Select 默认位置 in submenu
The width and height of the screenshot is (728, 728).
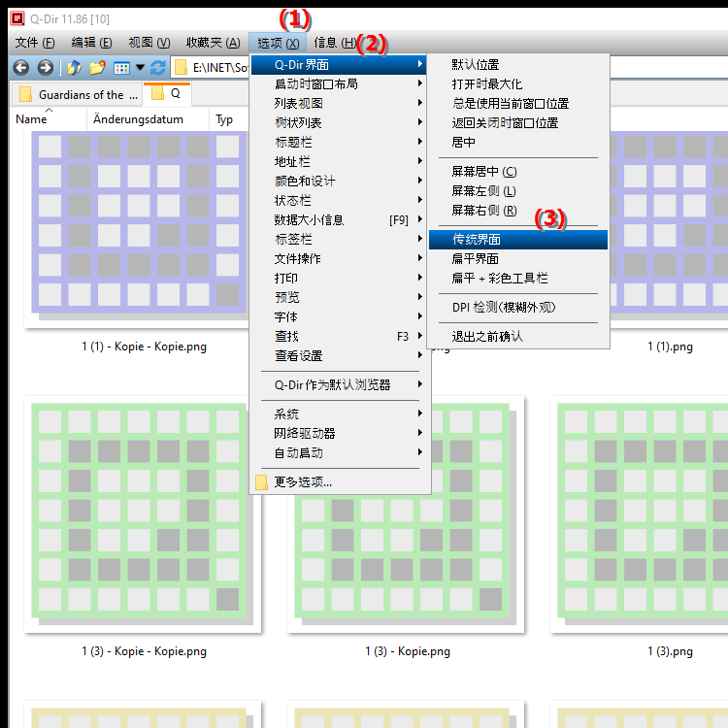518,64
